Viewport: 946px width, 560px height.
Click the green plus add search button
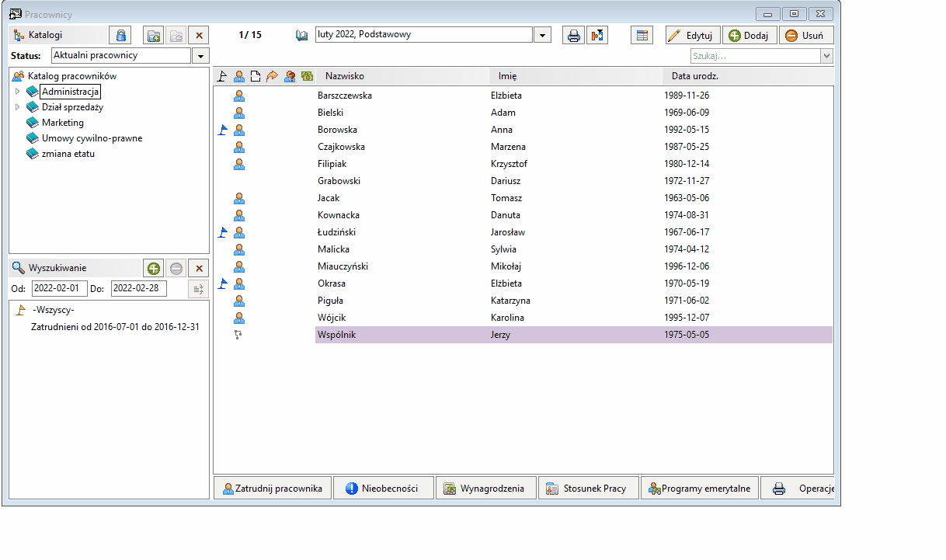(x=154, y=268)
